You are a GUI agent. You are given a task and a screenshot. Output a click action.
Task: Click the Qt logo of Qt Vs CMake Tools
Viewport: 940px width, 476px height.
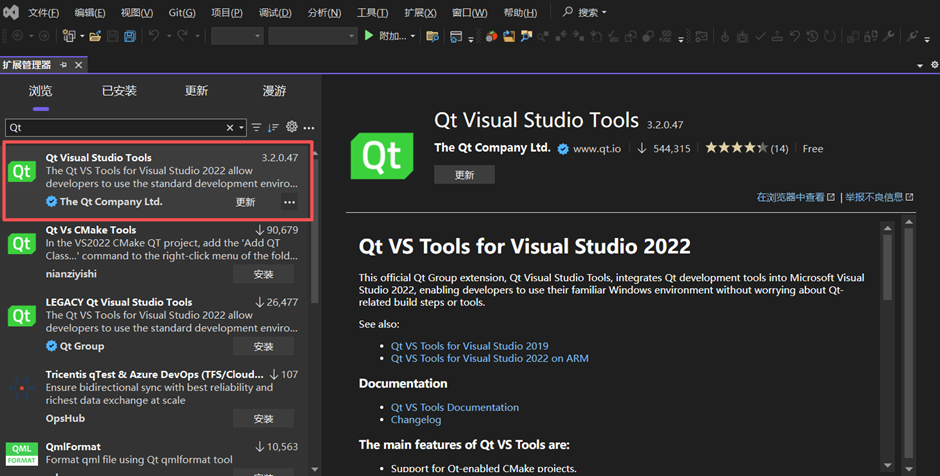22,244
